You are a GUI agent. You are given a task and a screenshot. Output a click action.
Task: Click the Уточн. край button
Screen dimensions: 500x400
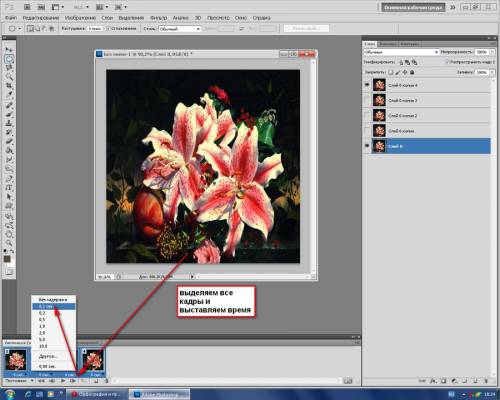tap(306, 29)
